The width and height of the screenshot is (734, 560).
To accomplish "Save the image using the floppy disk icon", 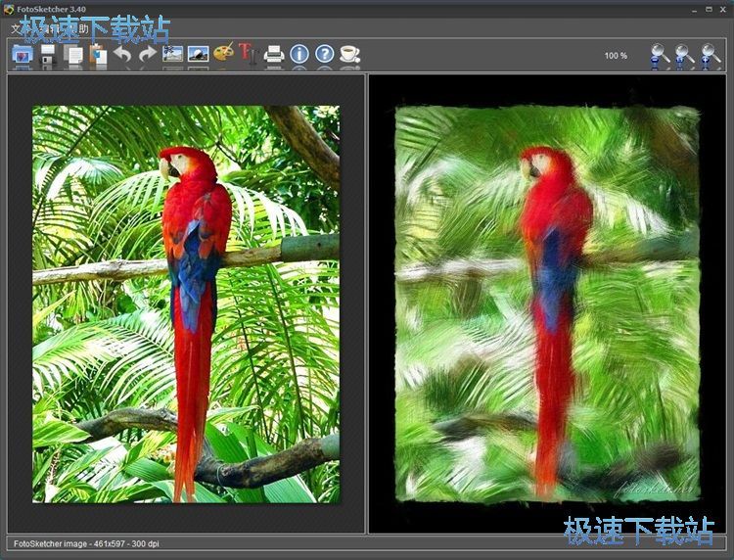I will click(47, 54).
